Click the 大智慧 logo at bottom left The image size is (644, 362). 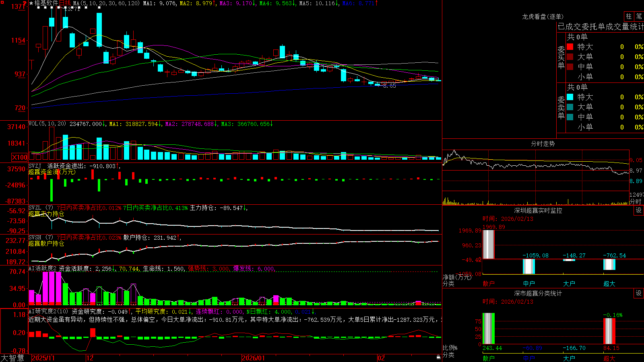point(12,358)
